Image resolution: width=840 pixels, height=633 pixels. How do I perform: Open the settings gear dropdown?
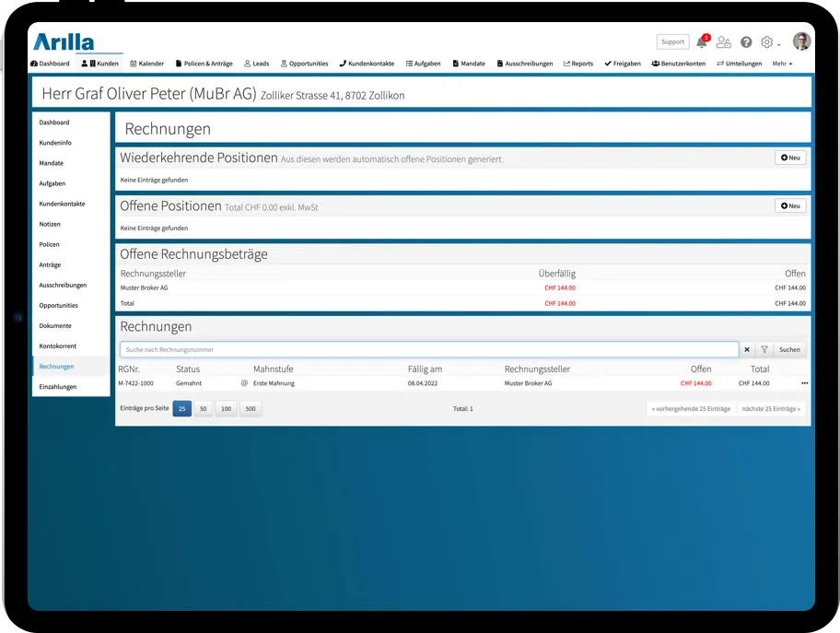click(x=770, y=42)
